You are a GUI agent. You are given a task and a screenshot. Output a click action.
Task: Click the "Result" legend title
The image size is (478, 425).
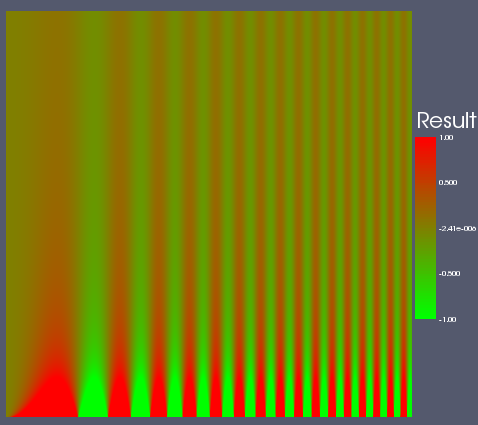coord(447,120)
